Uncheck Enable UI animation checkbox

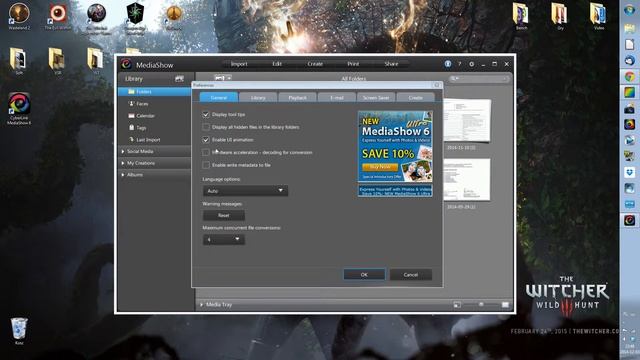206,140
